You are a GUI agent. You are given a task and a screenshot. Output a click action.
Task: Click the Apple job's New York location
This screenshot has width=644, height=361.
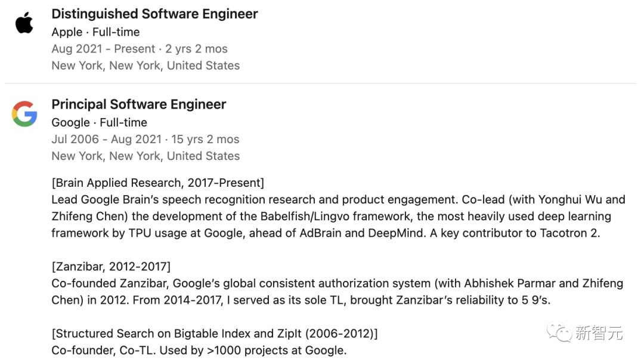tap(145, 66)
